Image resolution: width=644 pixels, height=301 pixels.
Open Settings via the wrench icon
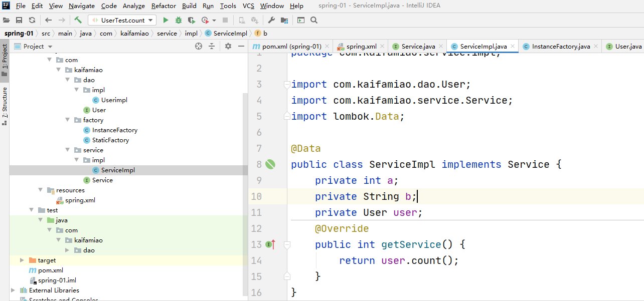pyautogui.click(x=271, y=21)
